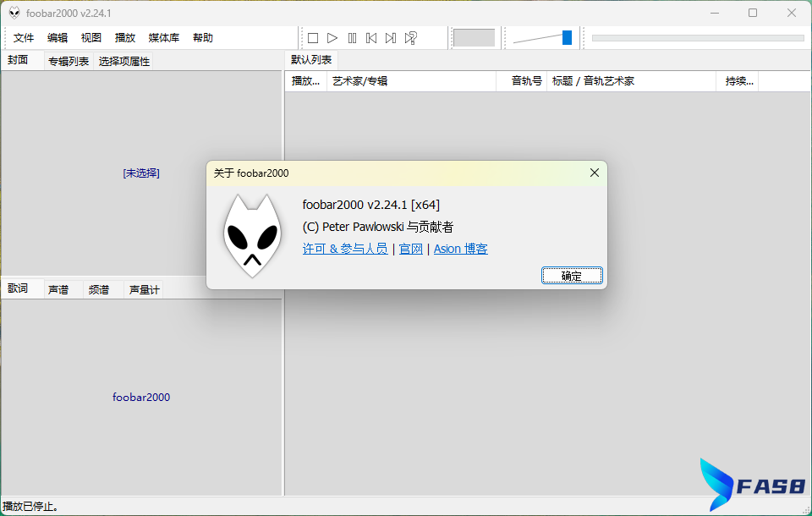Minimize the foobar2000 window
Viewport: 812px width, 516px height.
coord(715,13)
